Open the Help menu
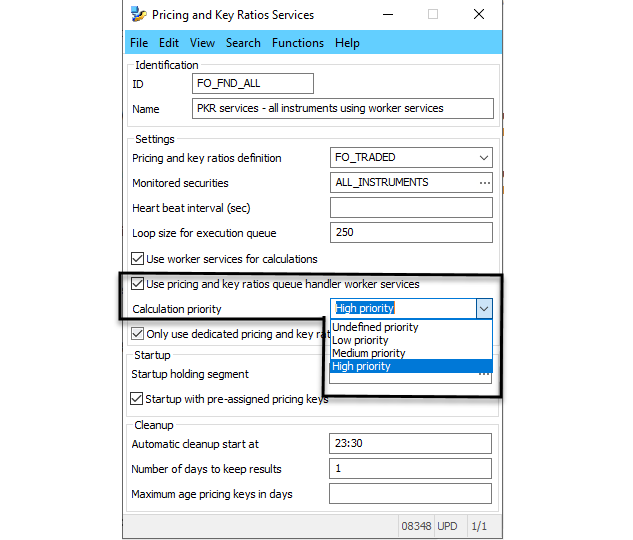Image resolution: width=633 pixels, height=540 pixels. 347,43
